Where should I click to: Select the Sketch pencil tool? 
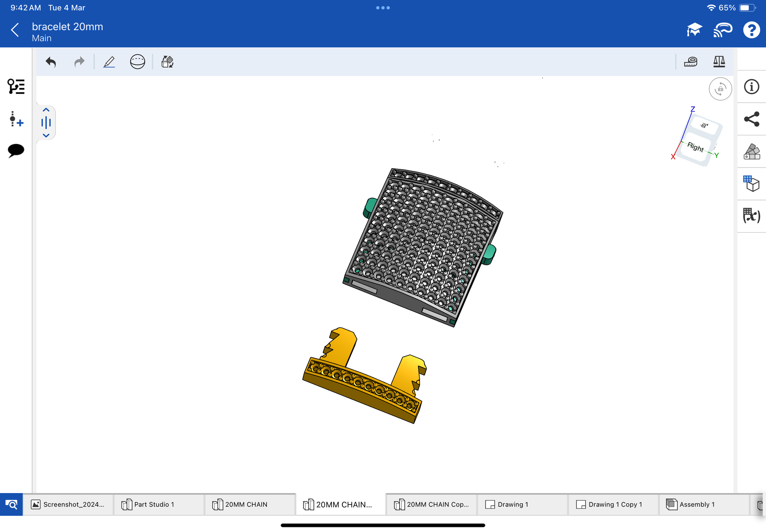(x=109, y=62)
